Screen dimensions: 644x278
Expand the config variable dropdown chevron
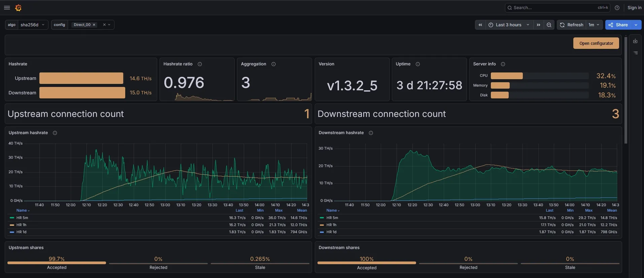pyautogui.click(x=109, y=25)
